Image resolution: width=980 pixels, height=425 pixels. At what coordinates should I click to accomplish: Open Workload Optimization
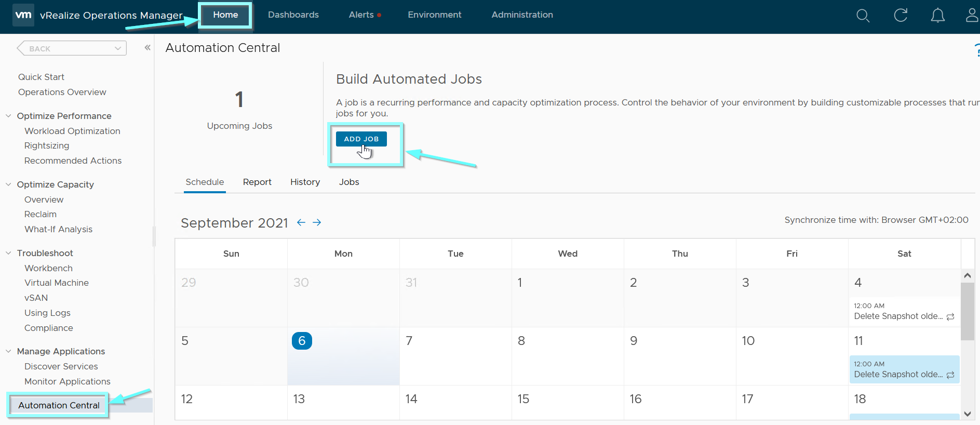(72, 131)
